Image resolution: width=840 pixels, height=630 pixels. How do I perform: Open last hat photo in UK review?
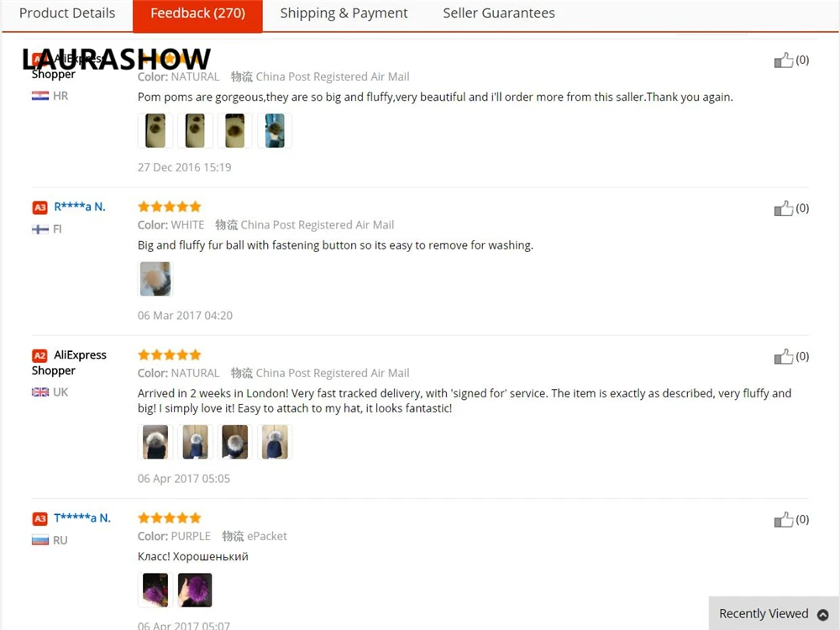tap(275, 442)
